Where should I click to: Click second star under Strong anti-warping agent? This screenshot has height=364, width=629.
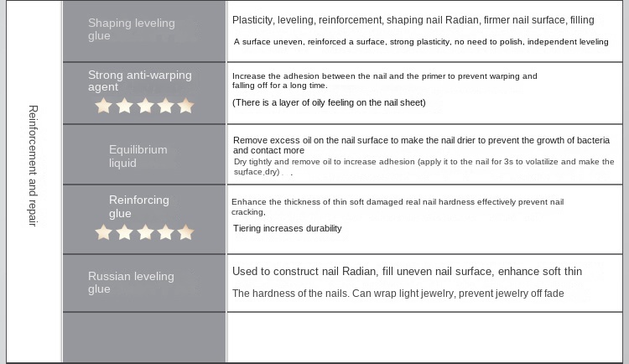click(124, 106)
